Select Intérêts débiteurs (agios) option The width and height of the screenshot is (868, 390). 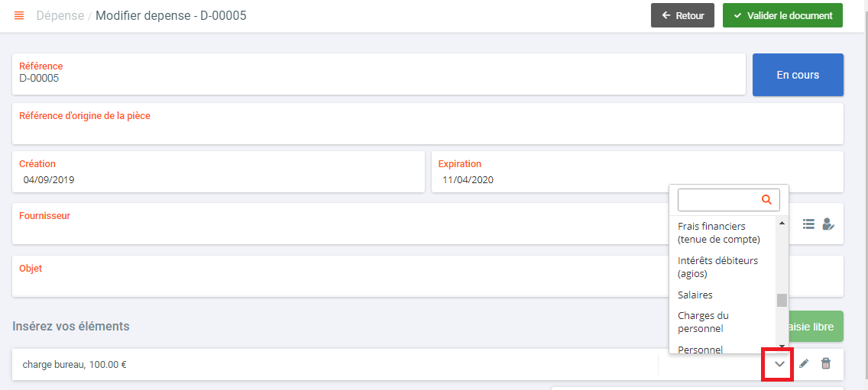point(717,266)
